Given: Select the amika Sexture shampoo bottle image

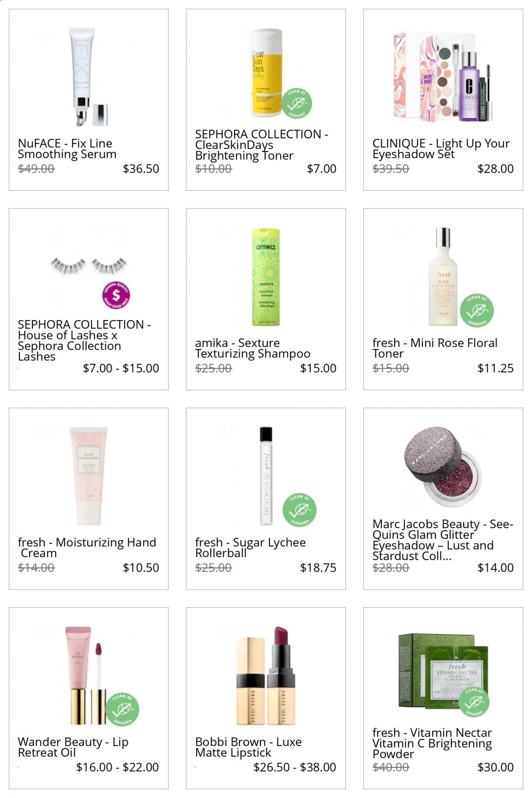Looking at the screenshot, I should (x=266, y=277).
